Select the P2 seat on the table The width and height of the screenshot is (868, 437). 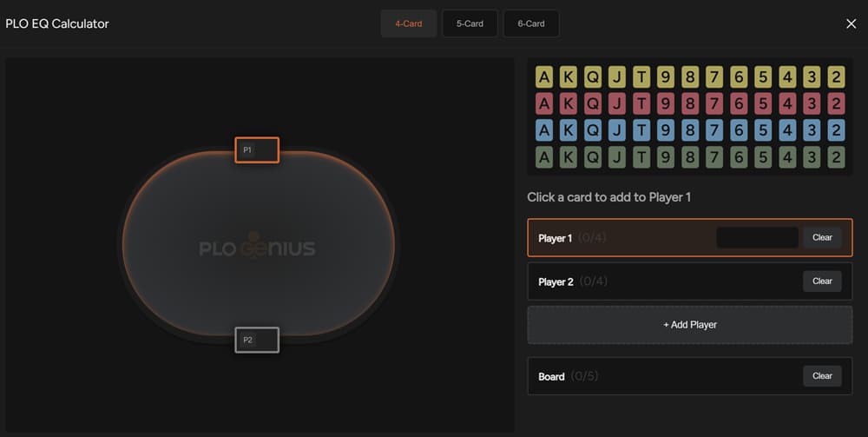point(257,340)
